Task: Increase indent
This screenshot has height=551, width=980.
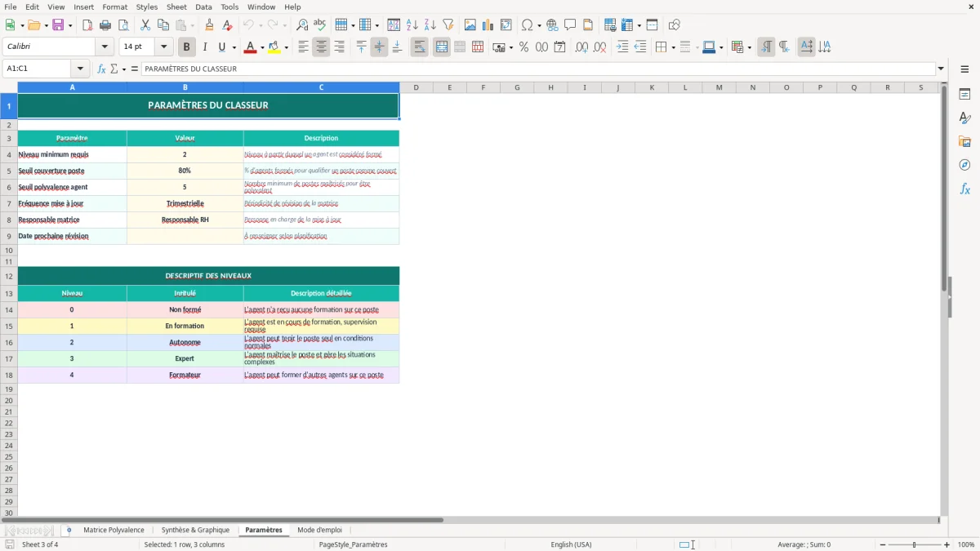Action: (622, 47)
